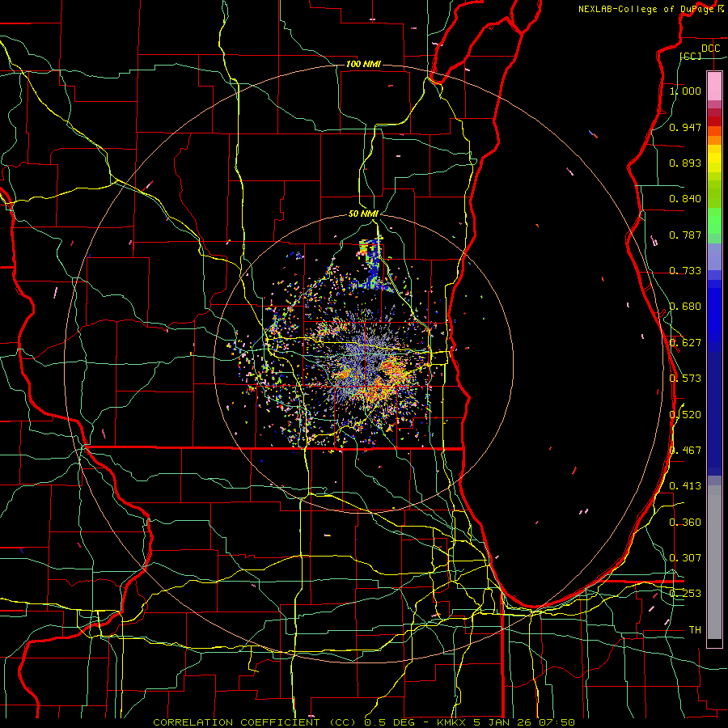The height and width of the screenshot is (728, 728).
Task: Pick the bright green segment of color scale
Action: coord(714,221)
